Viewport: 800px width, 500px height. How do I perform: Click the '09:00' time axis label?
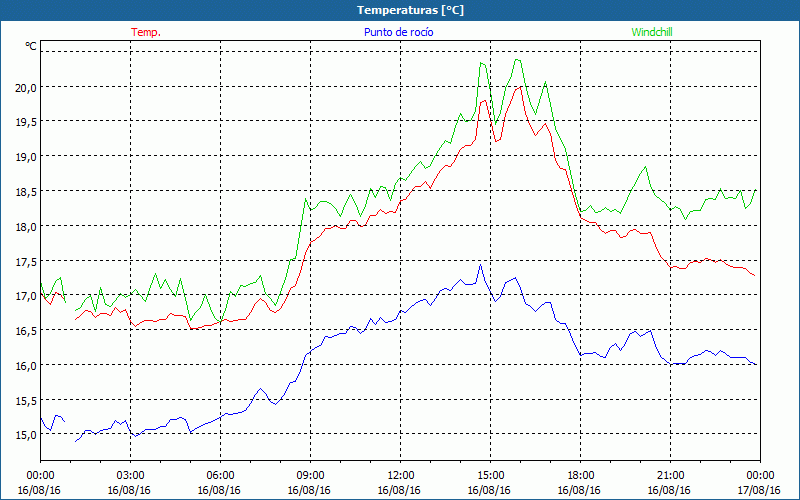click(311, 476)
